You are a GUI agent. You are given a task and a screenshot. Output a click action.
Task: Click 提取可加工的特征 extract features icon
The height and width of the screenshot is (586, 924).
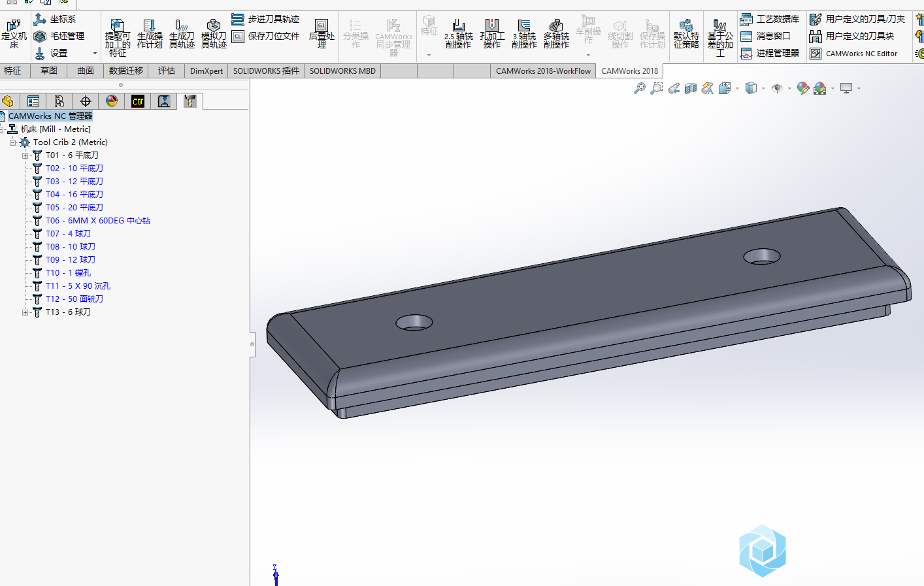pyautogui.click(x=118, y=38)
